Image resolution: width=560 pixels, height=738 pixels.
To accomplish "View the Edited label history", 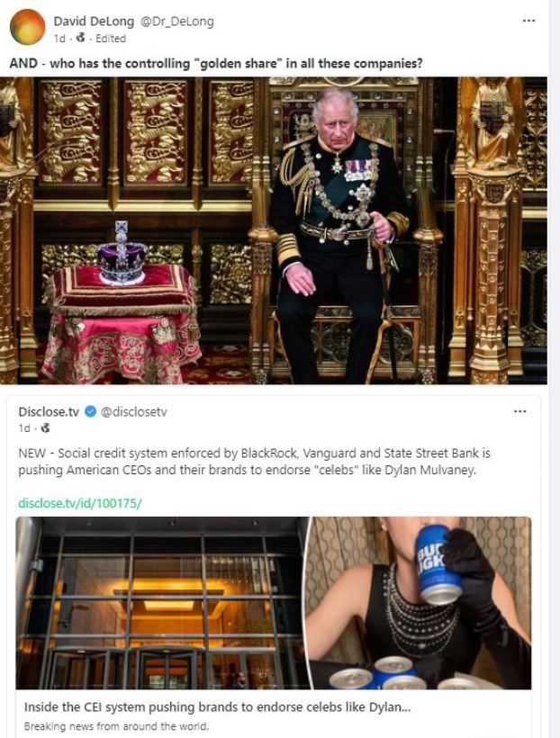I will (x=111, y=39).
